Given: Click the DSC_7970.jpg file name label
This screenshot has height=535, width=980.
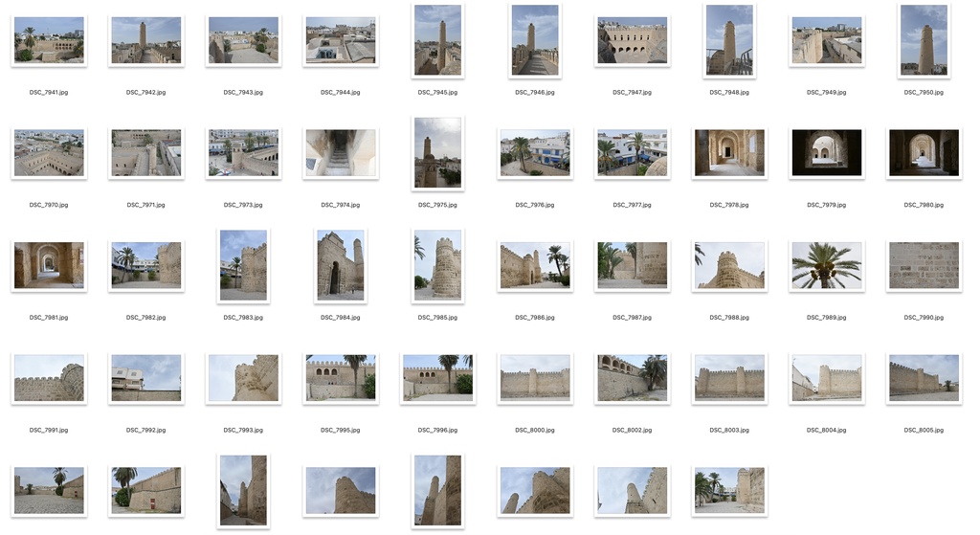Looking at the screenshot, I should (x=49, y=205).
